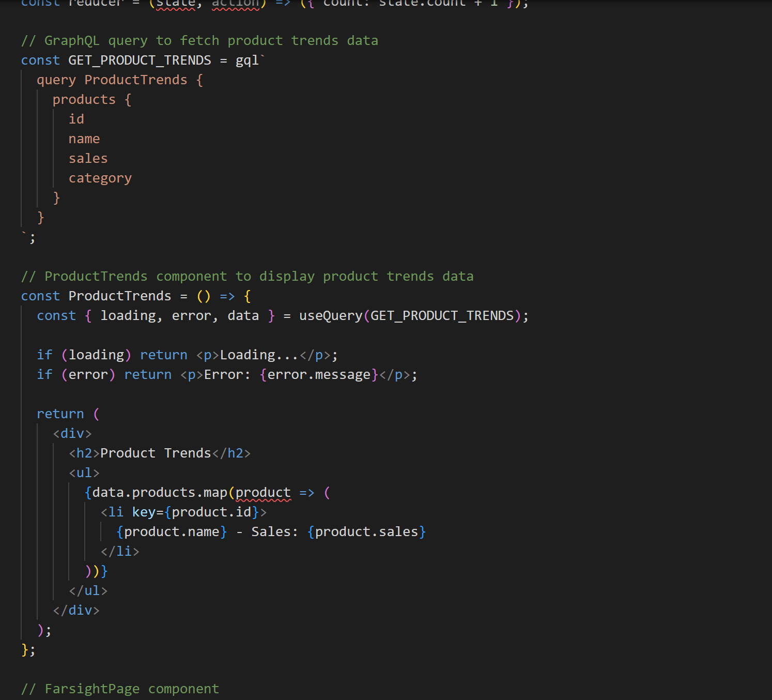
Task: Click the "{product.sales}" expression
Action: tap(366, 532)
